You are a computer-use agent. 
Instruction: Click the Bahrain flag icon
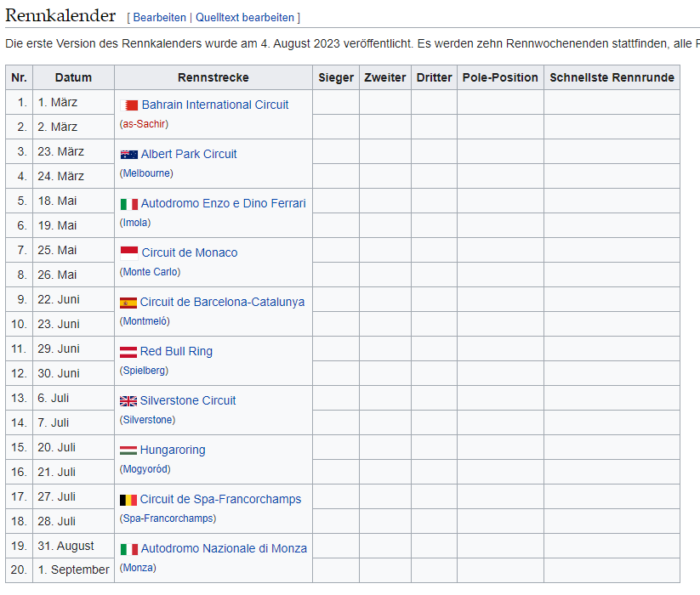pyautogui.click(x=130, y=105)
